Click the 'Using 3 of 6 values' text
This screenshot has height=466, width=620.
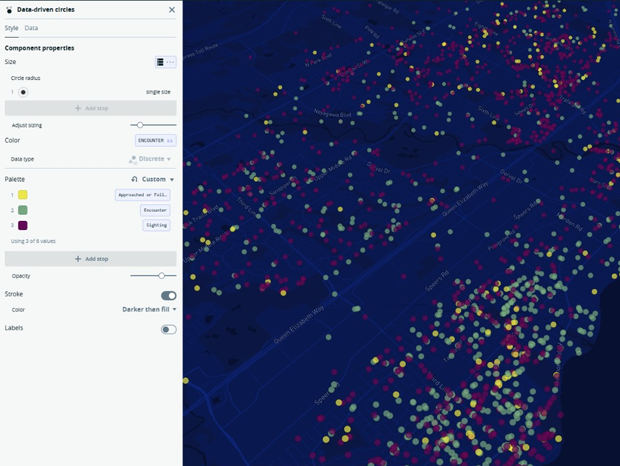tap(33, 241)
